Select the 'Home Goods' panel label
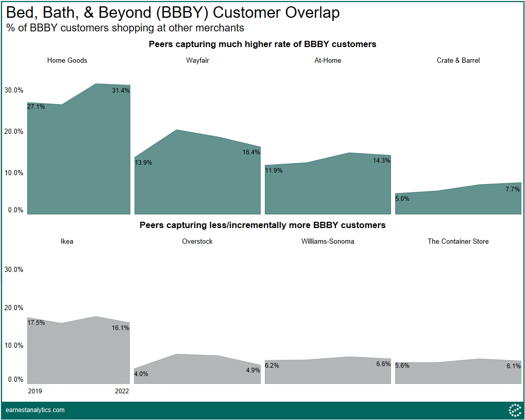 click(x=67, y=60)
